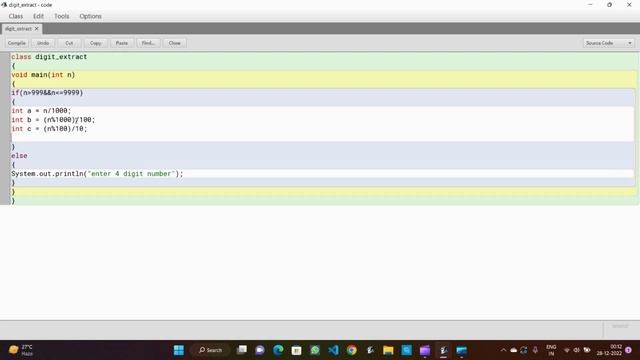Open the volume tray icon
The height and width of the screenshot is (360, 640).
point(577,350)
